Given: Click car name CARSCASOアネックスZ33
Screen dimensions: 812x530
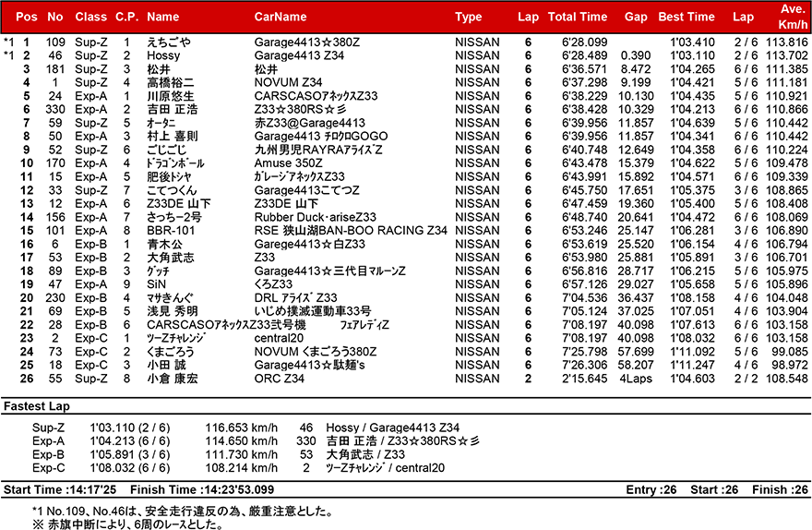Looking at the screenshot, I should click(x=316, y=96).
